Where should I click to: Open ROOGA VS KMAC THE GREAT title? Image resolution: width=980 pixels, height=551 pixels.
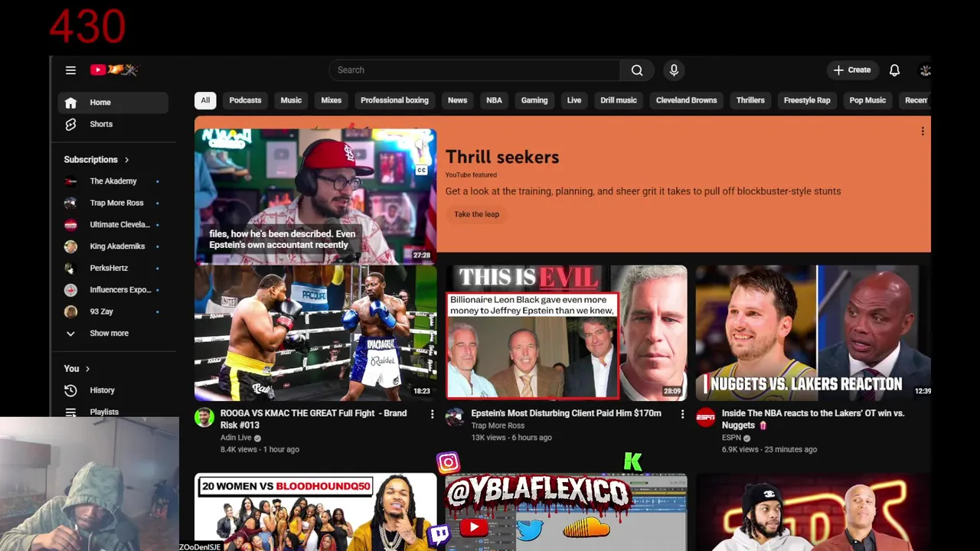[x=314, y=419]
